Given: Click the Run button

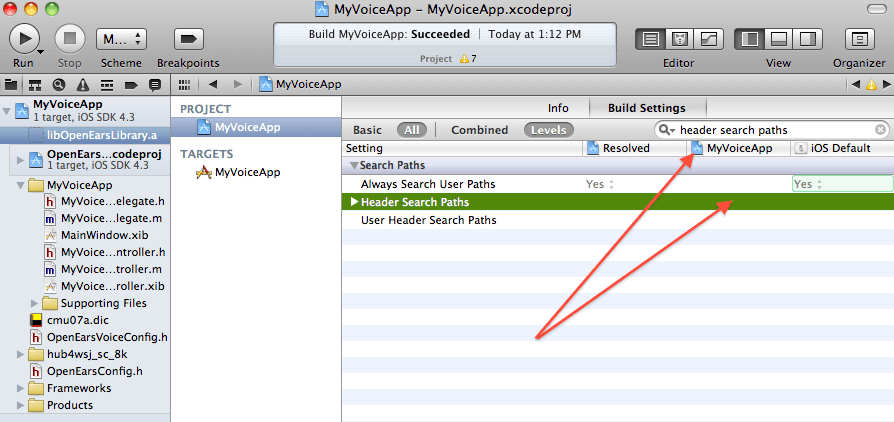Looking at the screenshot, I should [24, 38].
